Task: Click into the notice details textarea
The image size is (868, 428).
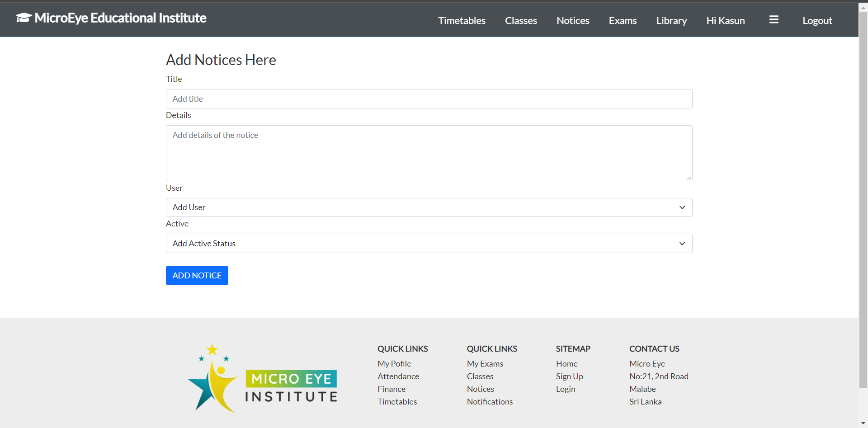Action: point(429,153)
